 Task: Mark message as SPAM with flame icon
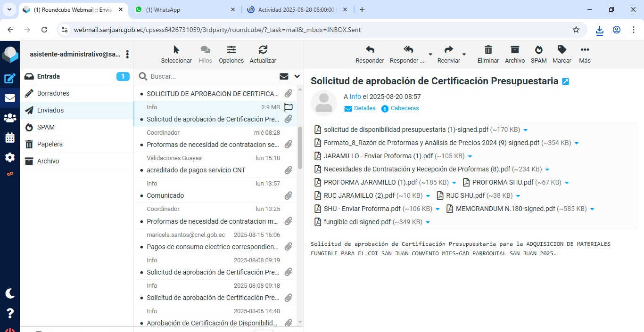[538, 50]
